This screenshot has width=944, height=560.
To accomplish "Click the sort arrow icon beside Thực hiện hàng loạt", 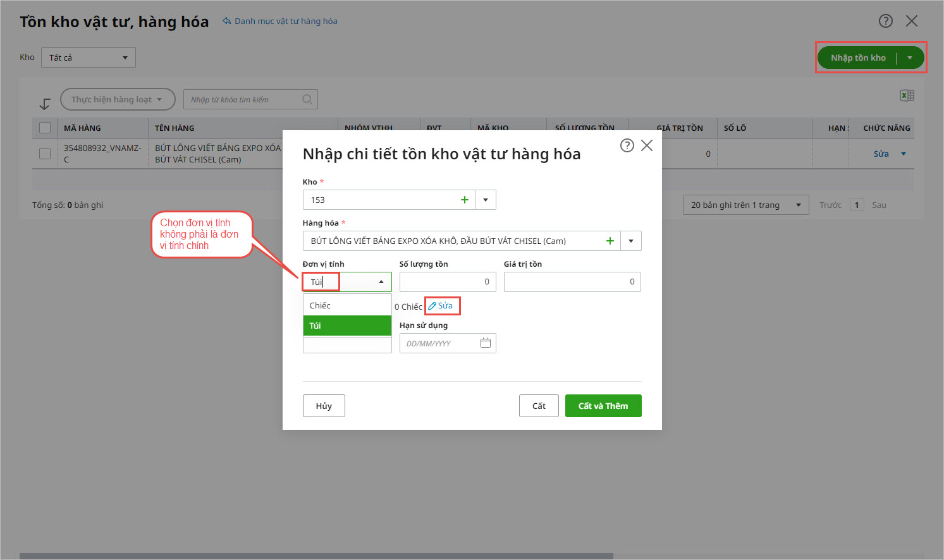I will tap(45, 104).
